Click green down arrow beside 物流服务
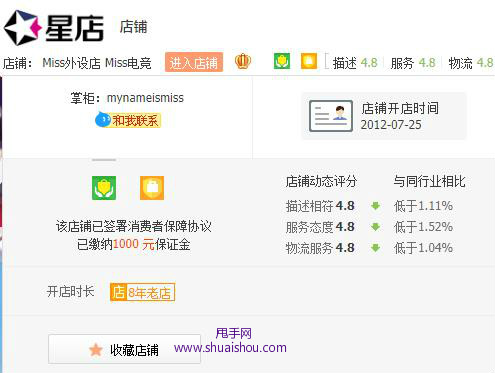Viewport: 495px width, 373px height. (x=375, y=248)
